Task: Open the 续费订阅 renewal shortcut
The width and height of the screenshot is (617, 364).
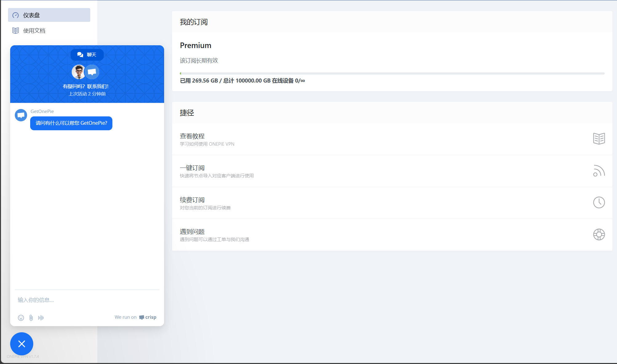Action: pyautogui.click(x=192, y=200)
